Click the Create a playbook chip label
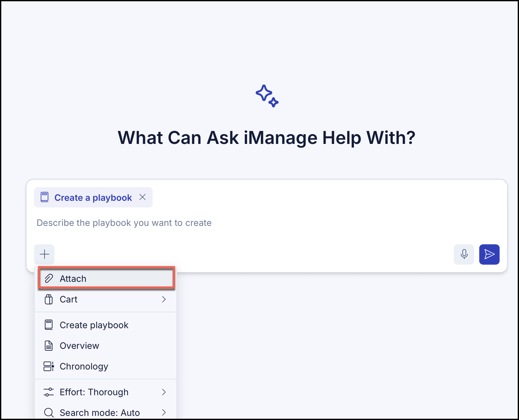This screenshot has height=420, width=519. click(x=93, y=198)
